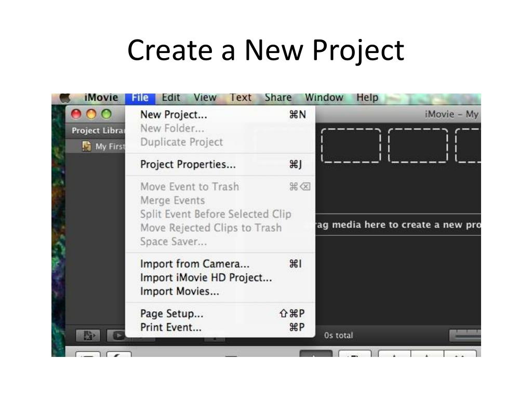Adjust the thumbnail size slider
Screen dimensions: 532x399
465,336
